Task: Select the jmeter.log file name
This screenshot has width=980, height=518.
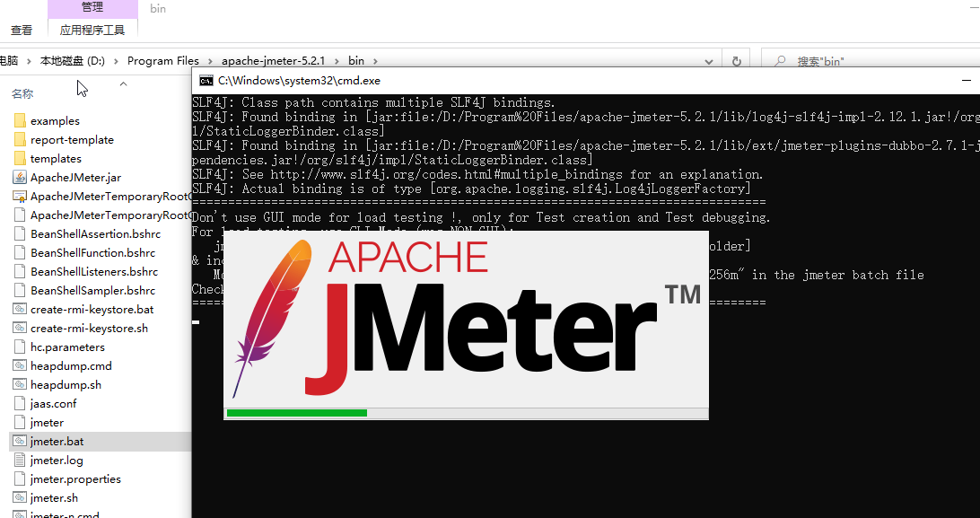Action: [57, 460]
